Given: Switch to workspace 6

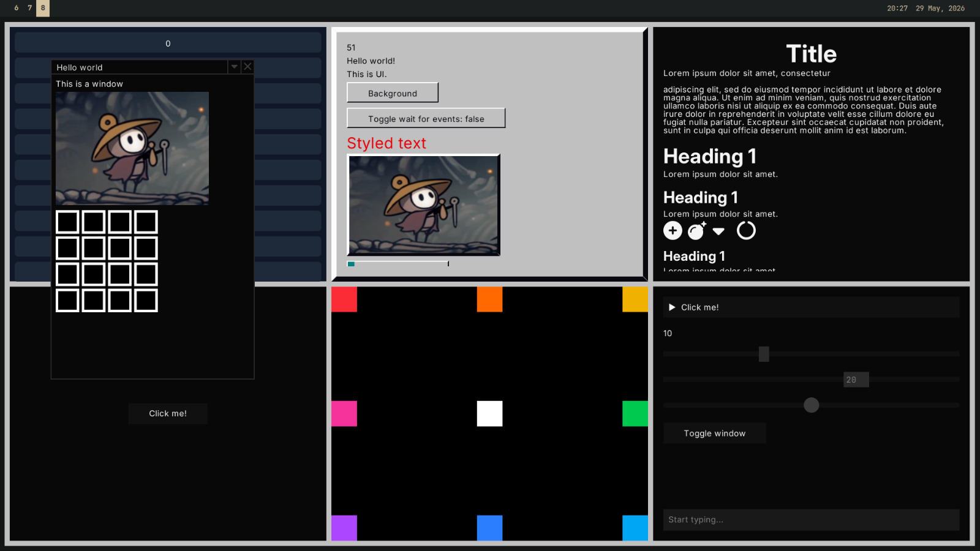Looking at the screenshot, I should click(x=17, y=9).
